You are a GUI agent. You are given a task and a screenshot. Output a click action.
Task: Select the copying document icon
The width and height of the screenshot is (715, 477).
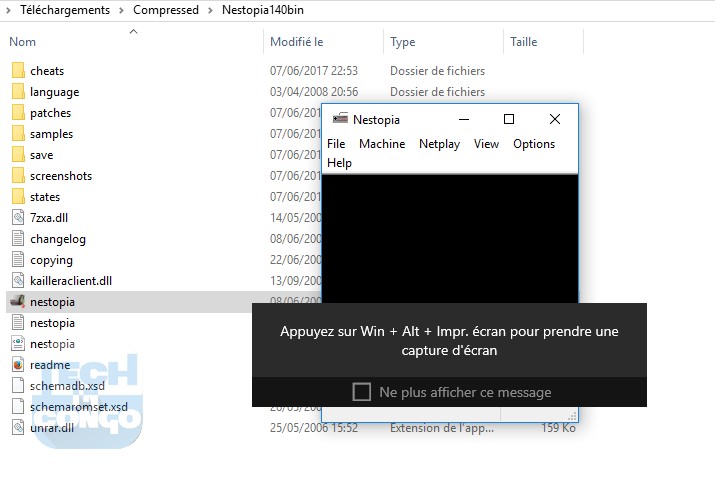(18, 259)
